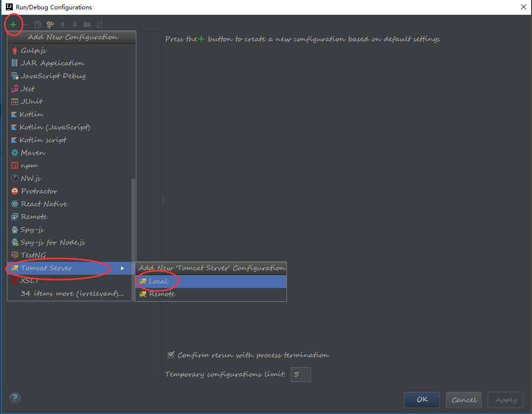Select JUnit configuration type
Viewport: 532px width, 414px height.
[x=71, y=101]
